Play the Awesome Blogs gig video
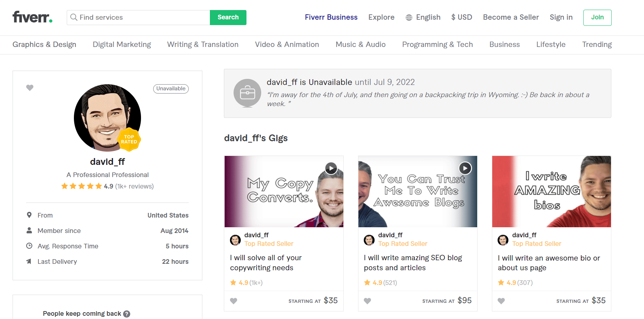 [x=465, y=168]
